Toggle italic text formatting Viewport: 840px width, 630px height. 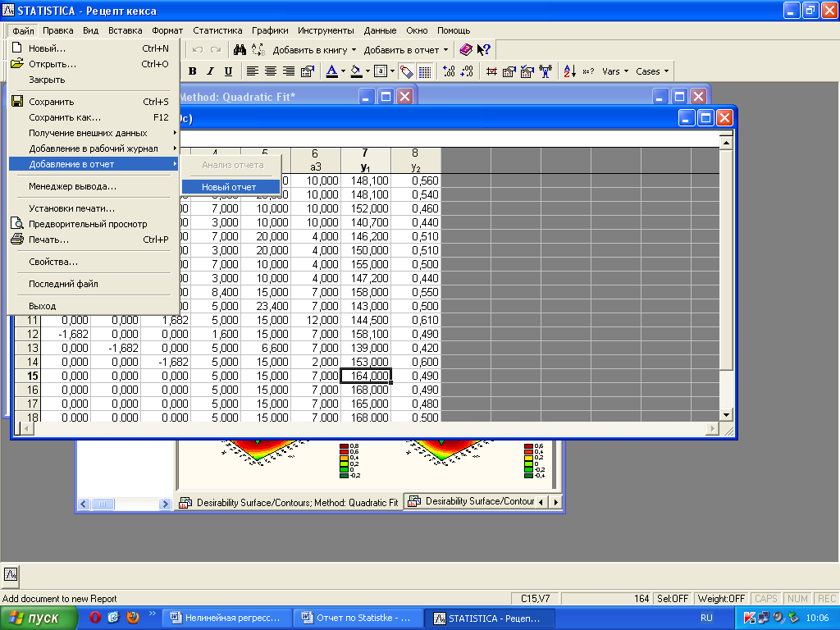click(x=210, y=71)
